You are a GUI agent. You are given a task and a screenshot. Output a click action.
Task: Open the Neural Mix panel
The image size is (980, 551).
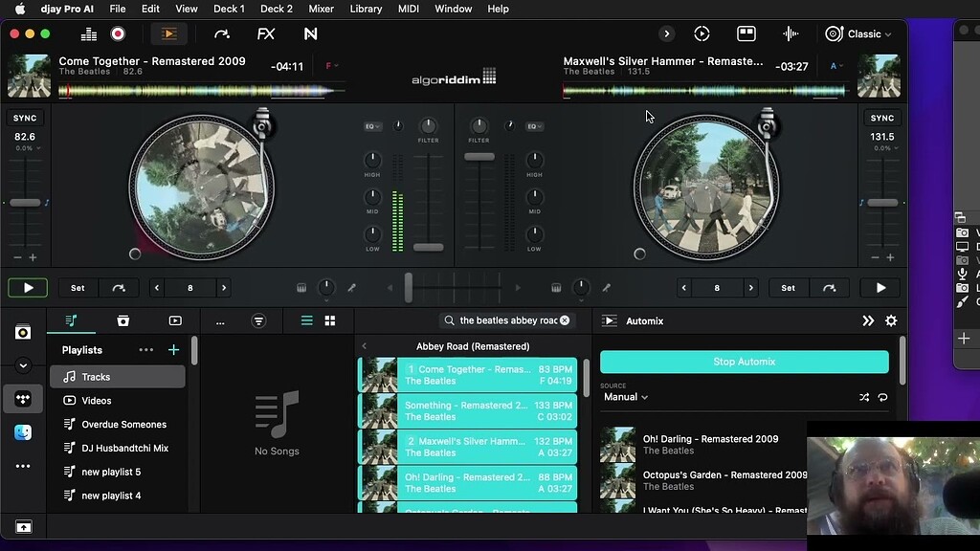pyautogui.click(x=310, y=33)
